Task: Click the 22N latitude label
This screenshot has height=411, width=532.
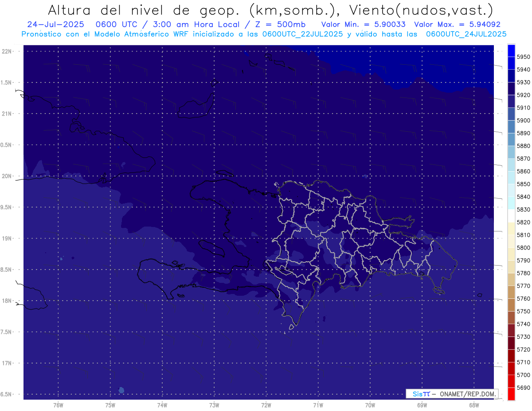Action: point(7,51)
